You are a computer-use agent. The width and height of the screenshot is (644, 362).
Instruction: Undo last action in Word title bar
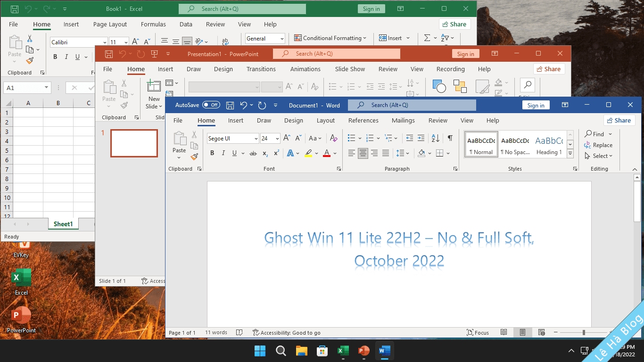click(243, 105)
